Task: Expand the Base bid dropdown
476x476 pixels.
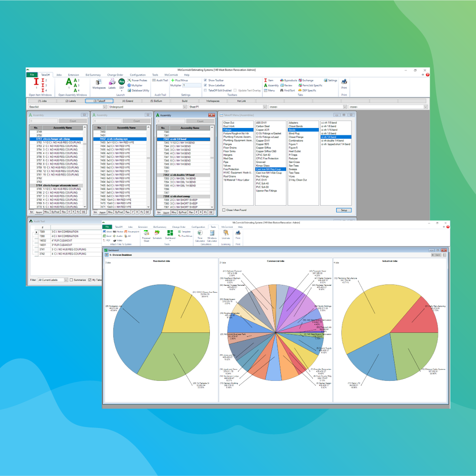Action: pyautogui.click(x=104, y=107)
